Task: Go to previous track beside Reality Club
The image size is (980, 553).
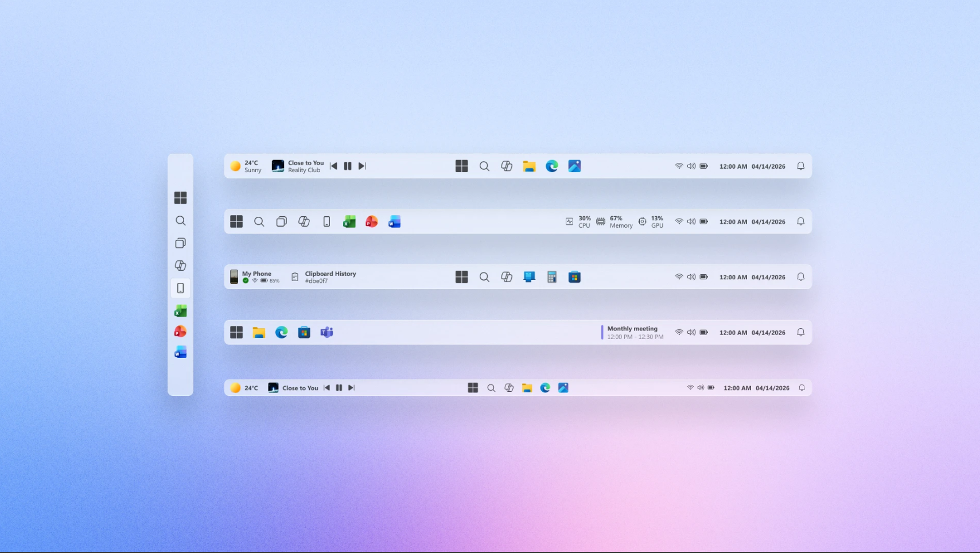Action: point(333,166)
